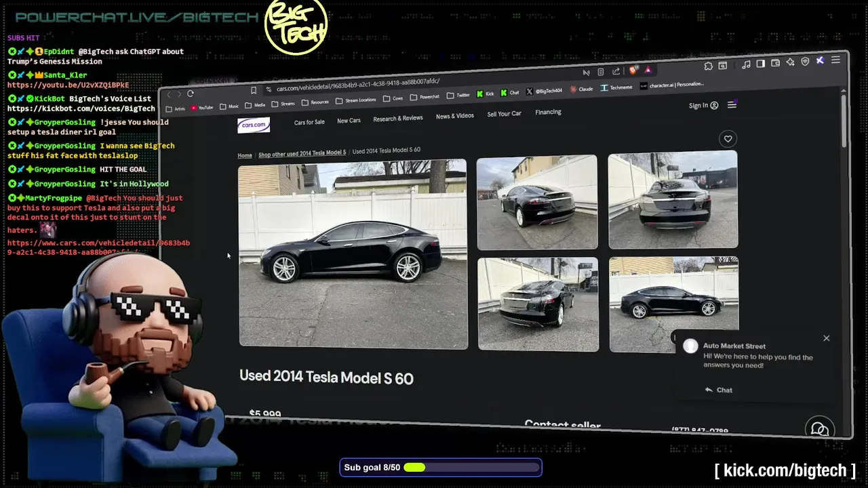
Task: Open the Claude bookmark
Action: point(582,89)
